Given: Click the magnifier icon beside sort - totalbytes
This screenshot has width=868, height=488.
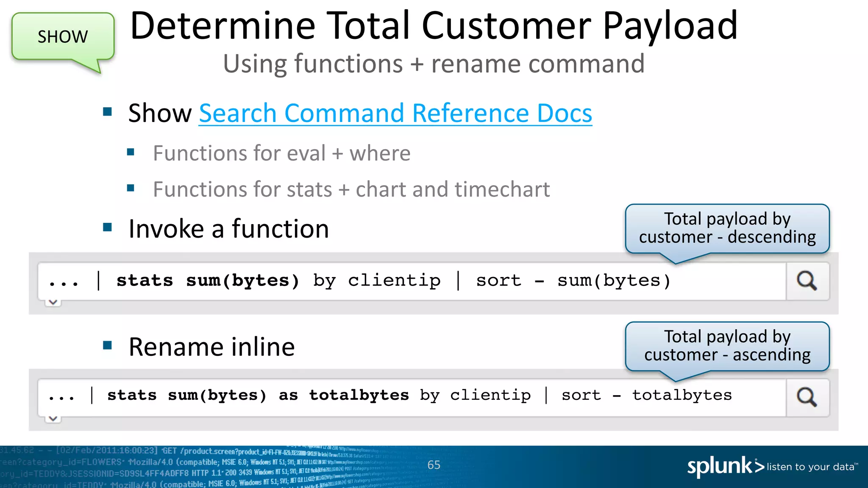Looking at the screenshot, I should [807, 397].
